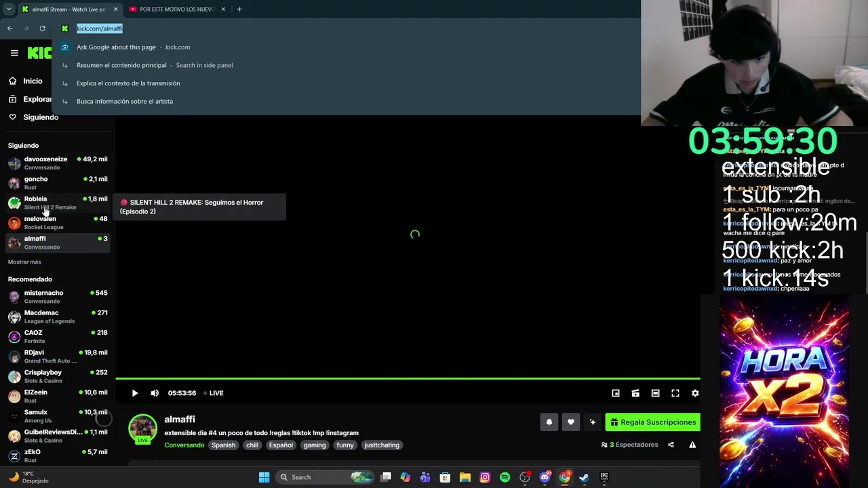Unfollow almaffi with the heart button
868x488 pixels.
(571, 422)
